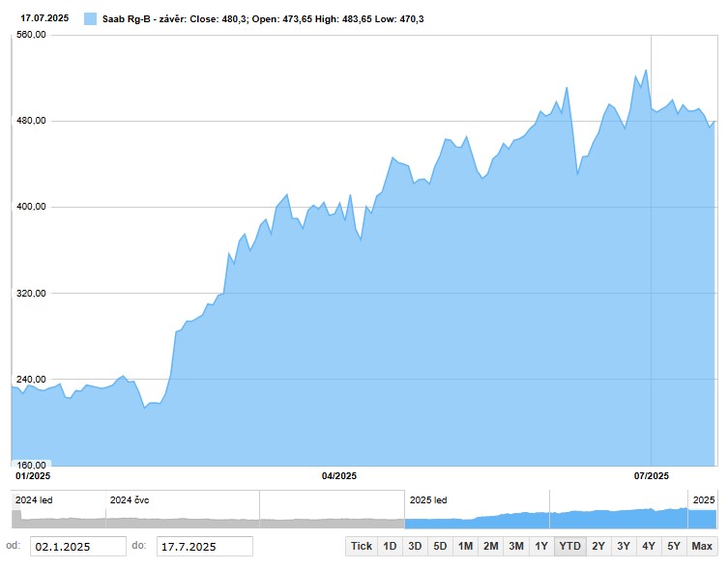
Task: Select the 3M time range
Action: (x=516, y=546)
